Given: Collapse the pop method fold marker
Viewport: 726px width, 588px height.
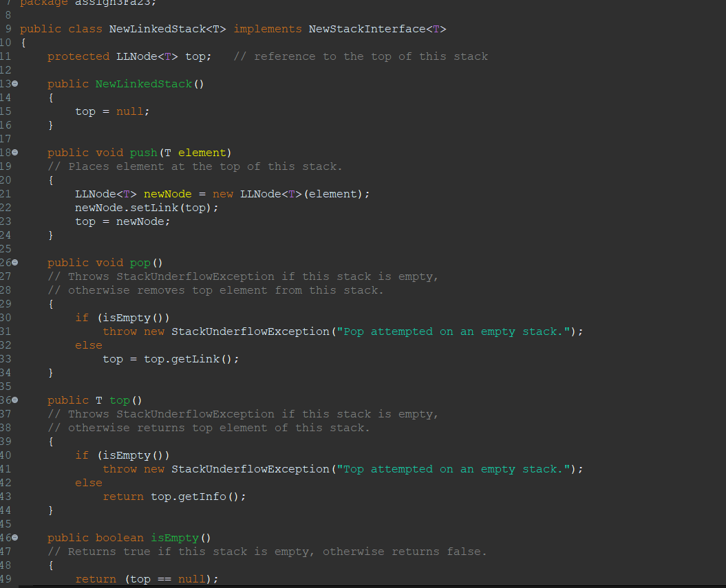Looking at the screenshot, I should 14,262.
